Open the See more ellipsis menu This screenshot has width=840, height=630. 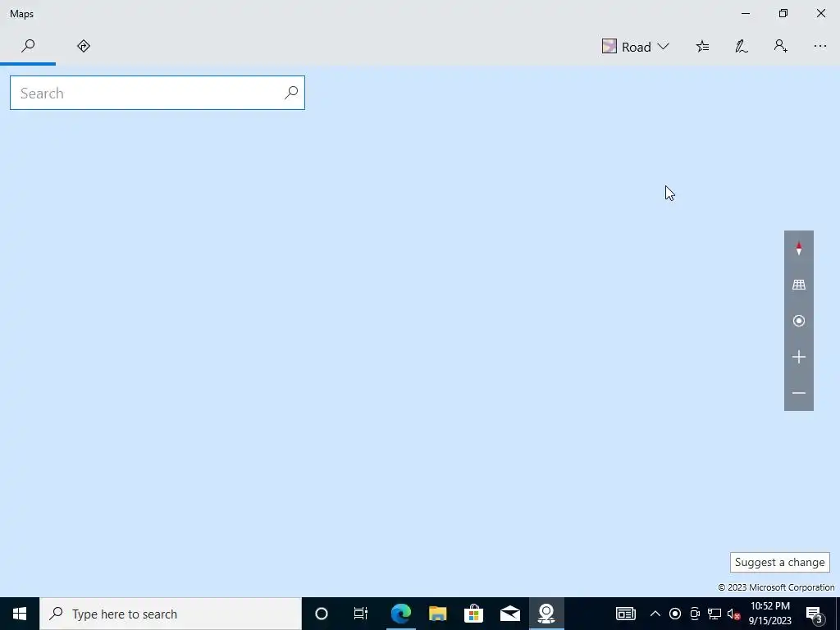[x=820, y=47]
